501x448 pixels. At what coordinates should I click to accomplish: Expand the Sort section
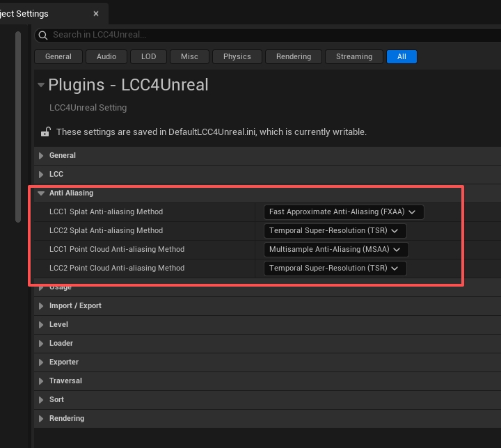point(41,400)
